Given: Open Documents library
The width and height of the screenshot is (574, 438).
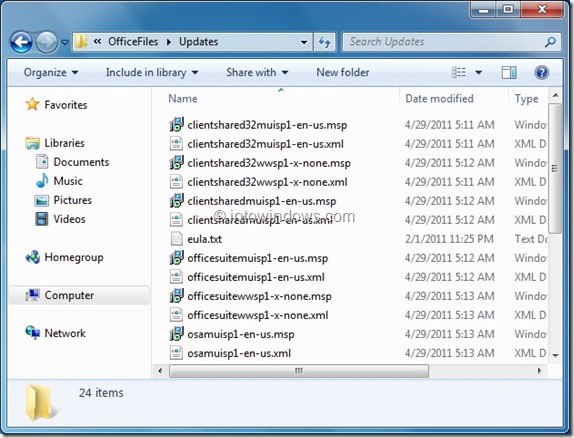Looking at the screenshot, I should 81,162.
